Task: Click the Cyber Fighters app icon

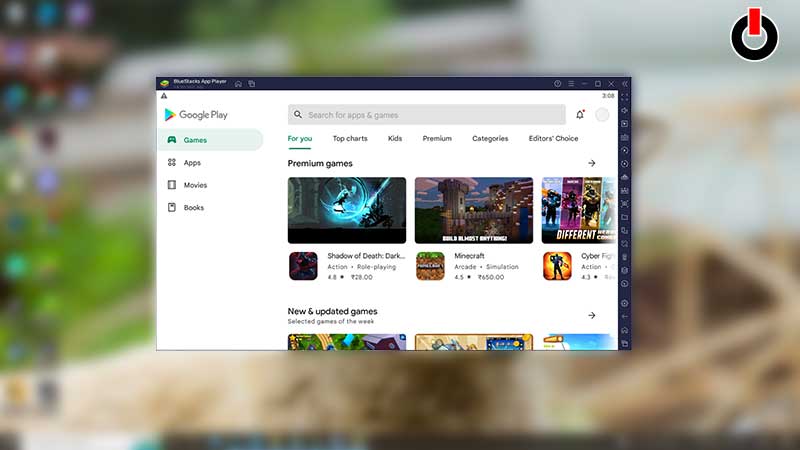Action: click(557, 266)
